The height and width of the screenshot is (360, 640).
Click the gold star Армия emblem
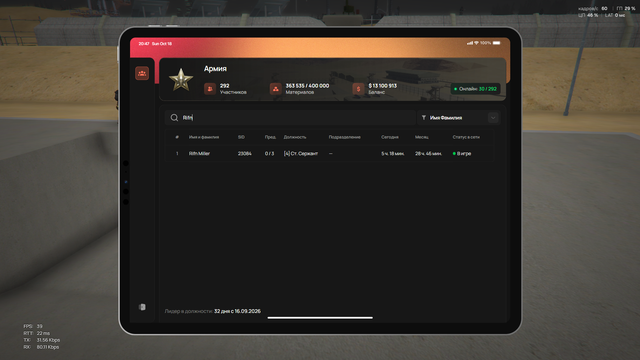[181, 80]
